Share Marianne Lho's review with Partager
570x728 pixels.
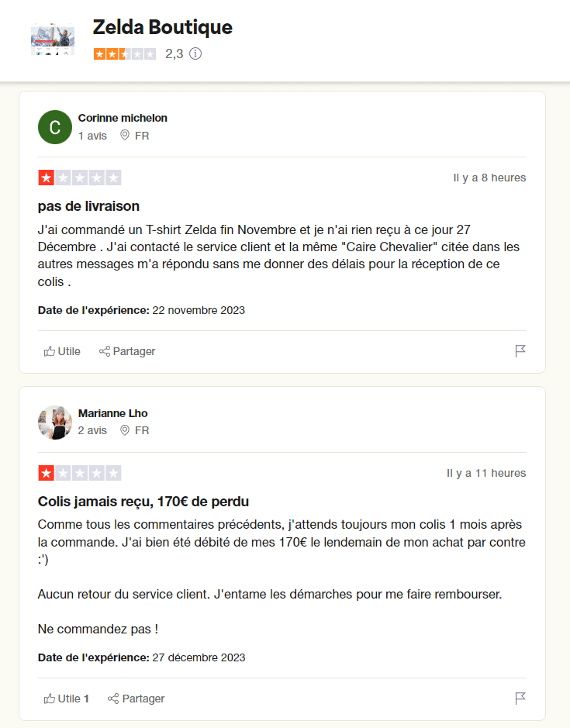[x=136, y=699]
